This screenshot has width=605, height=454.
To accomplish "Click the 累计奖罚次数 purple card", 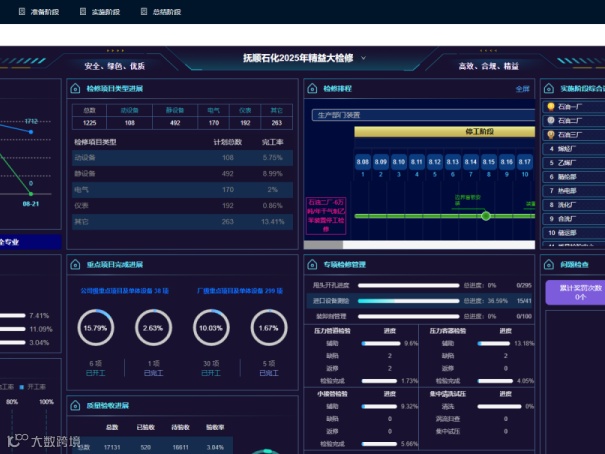I will [x=575, y=292].
